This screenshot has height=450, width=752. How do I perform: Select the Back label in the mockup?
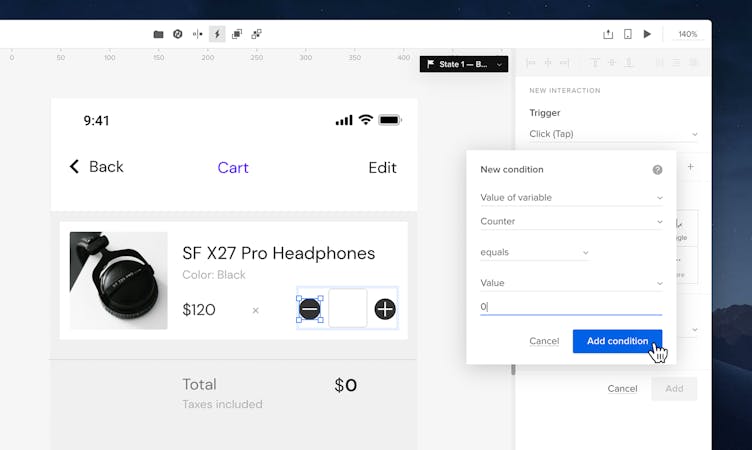pos(106,166)
